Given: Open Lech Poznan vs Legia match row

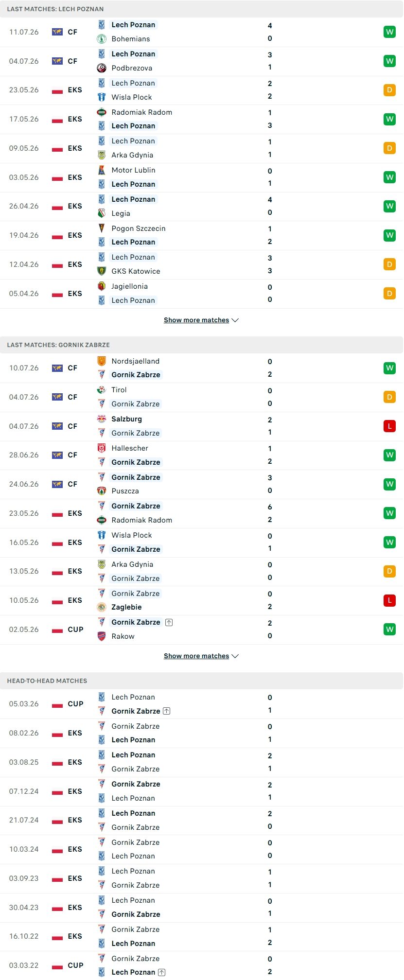Looking at the screenshot, I should (202, 207).
